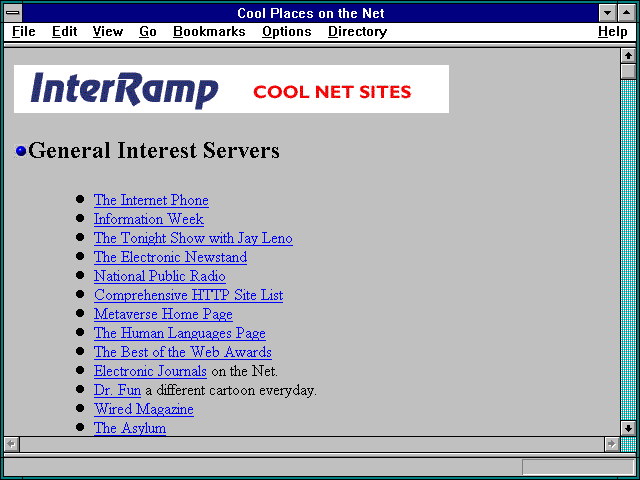Open the View menu
Viewport: 640px width, 480px height.
[108, 31]
